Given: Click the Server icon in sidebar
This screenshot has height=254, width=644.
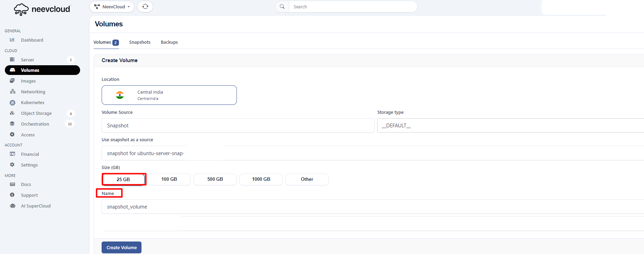Looking at the screenshot, I should [12, 60].
